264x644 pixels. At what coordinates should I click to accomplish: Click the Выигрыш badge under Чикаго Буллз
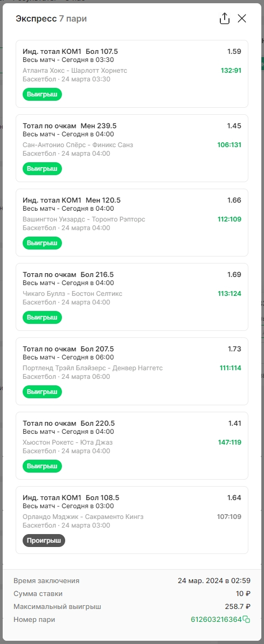42,317
